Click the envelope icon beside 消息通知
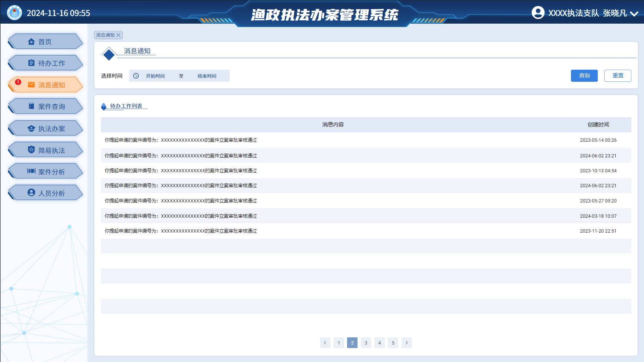 click(x=31, y=85)
